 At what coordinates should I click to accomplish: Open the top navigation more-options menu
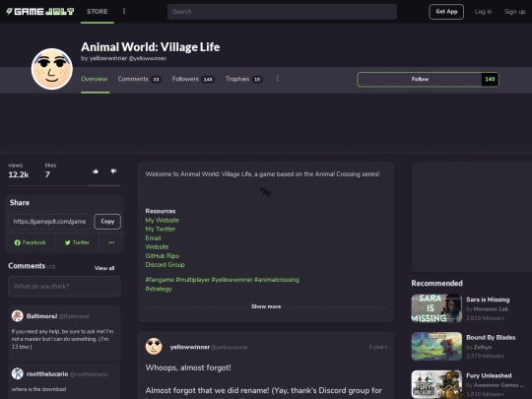tap(124, 11)
